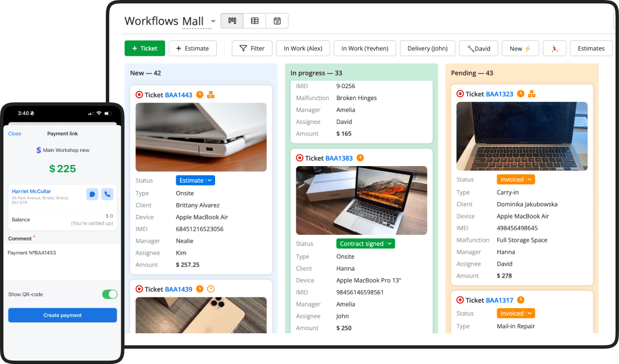The height and width of the screenshot is (364, 619).
Task: Expand the Workflows Mall dropdown
Action: pos(213,22)
